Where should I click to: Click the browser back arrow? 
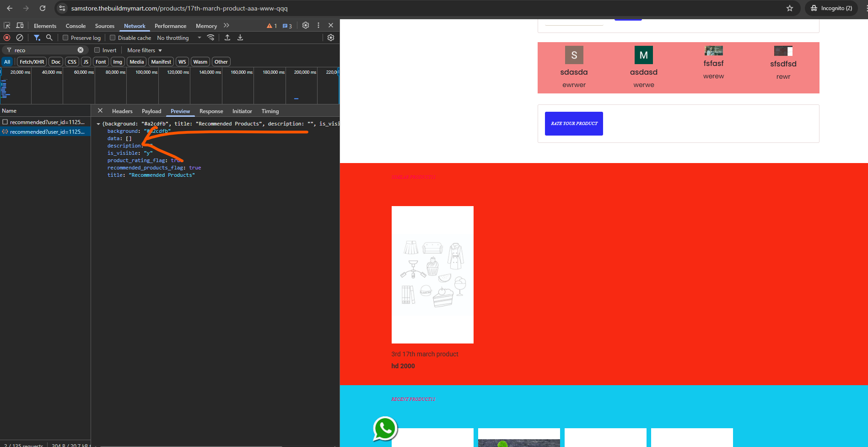coord(10,8)
